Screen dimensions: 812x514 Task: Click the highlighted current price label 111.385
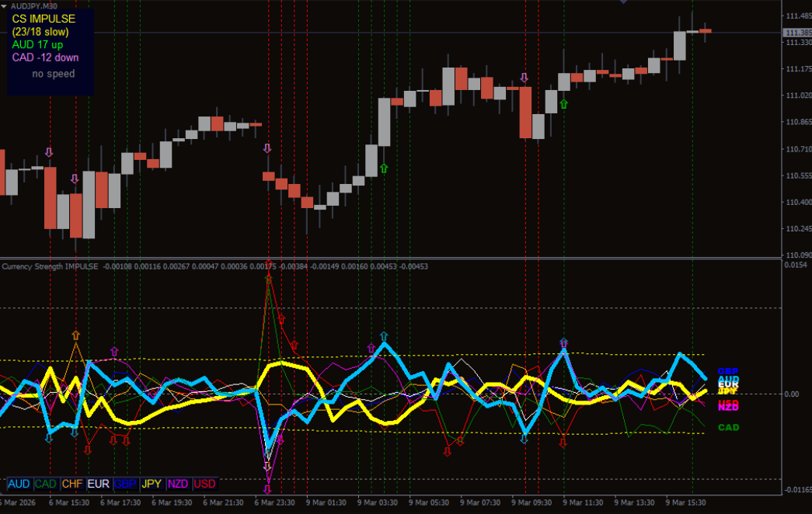(796, 33)
